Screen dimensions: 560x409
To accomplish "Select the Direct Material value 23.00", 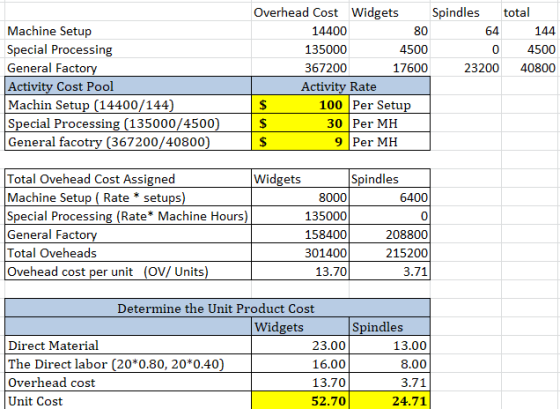I will coord(300,345).
